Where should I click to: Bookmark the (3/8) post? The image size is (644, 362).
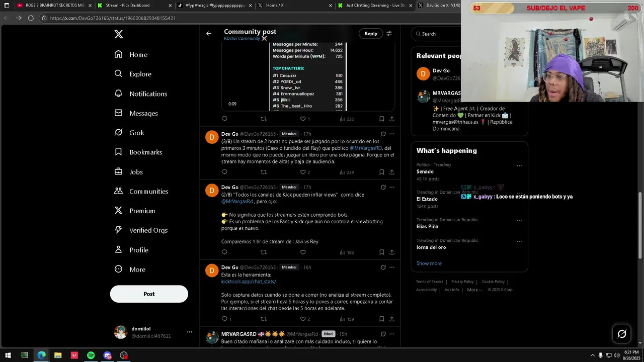pyautogui.click(x=381, y=172)
